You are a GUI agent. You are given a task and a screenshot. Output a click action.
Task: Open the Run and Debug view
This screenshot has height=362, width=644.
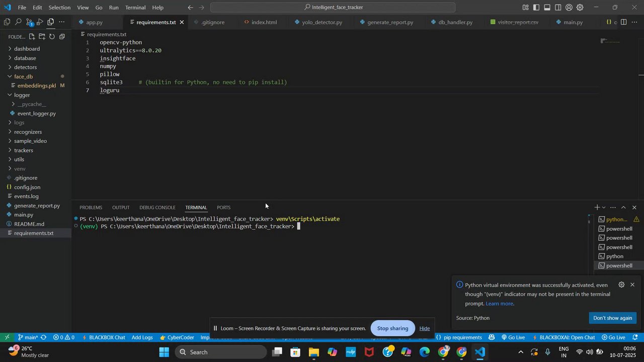click(x=40, y=22)
